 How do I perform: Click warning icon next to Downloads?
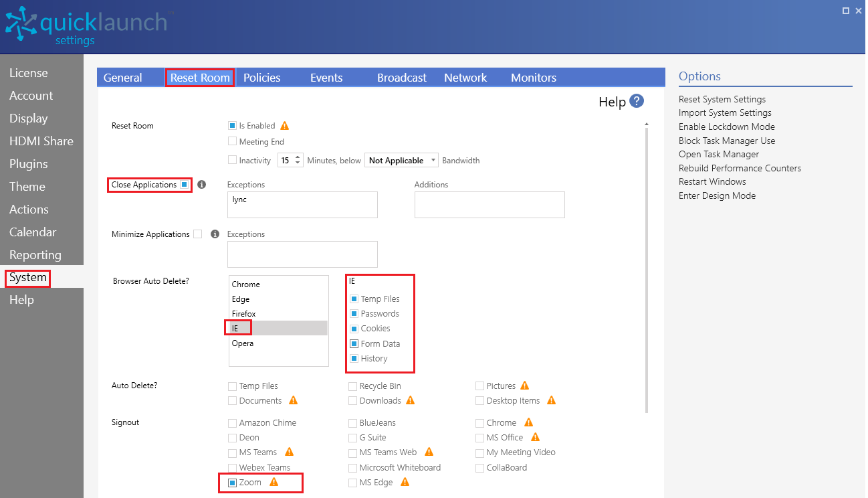point(411,400)
